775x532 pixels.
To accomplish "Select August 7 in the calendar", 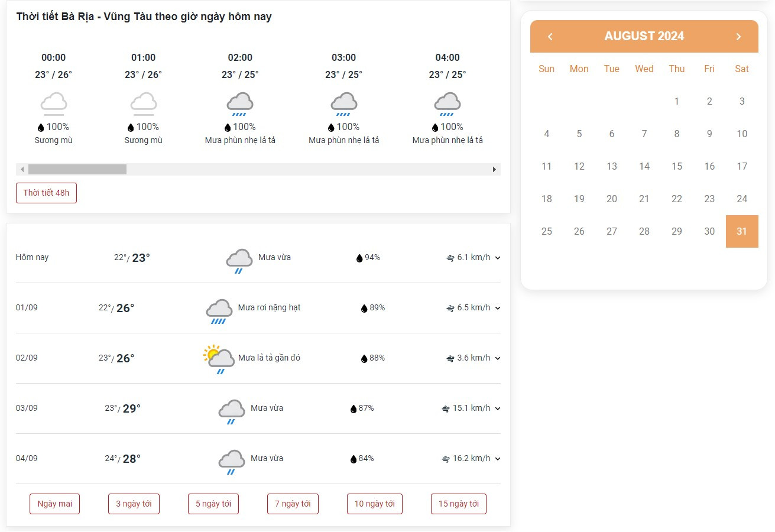I will pos(644,134).
